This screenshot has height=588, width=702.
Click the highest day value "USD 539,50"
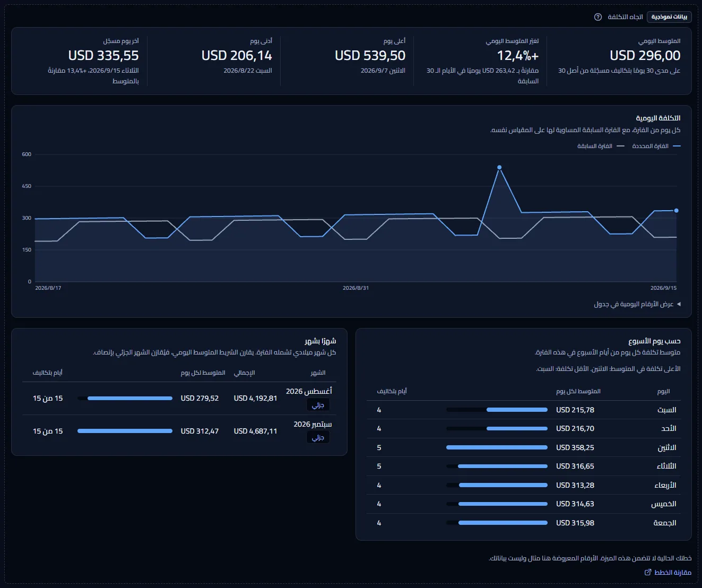[x=370, y=55]
